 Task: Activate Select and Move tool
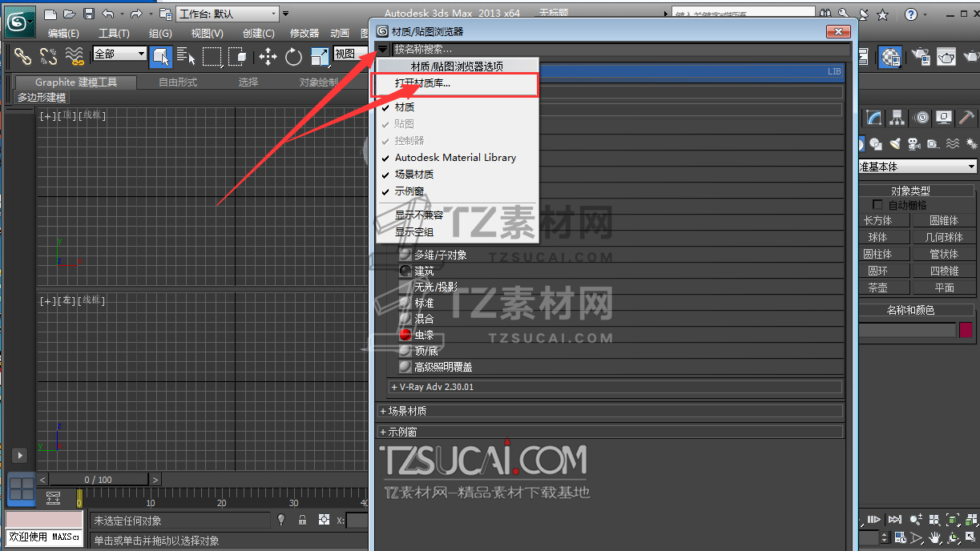click(268, 56)
